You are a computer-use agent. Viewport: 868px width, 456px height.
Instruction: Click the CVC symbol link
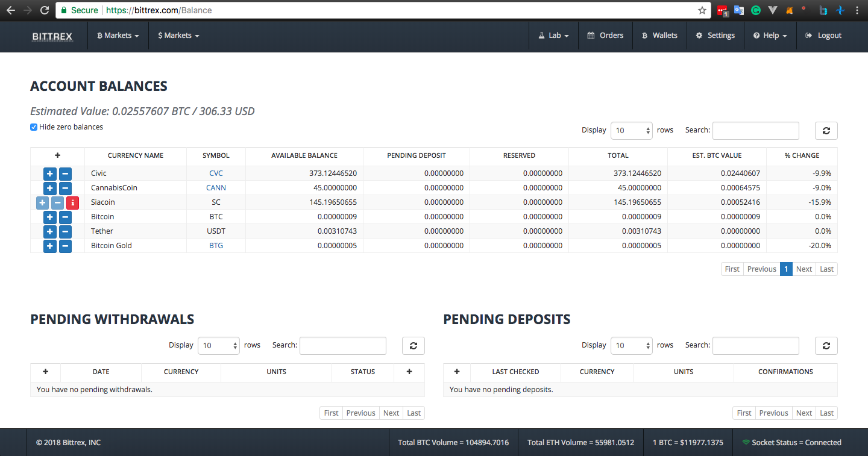(x=216, y=173)
